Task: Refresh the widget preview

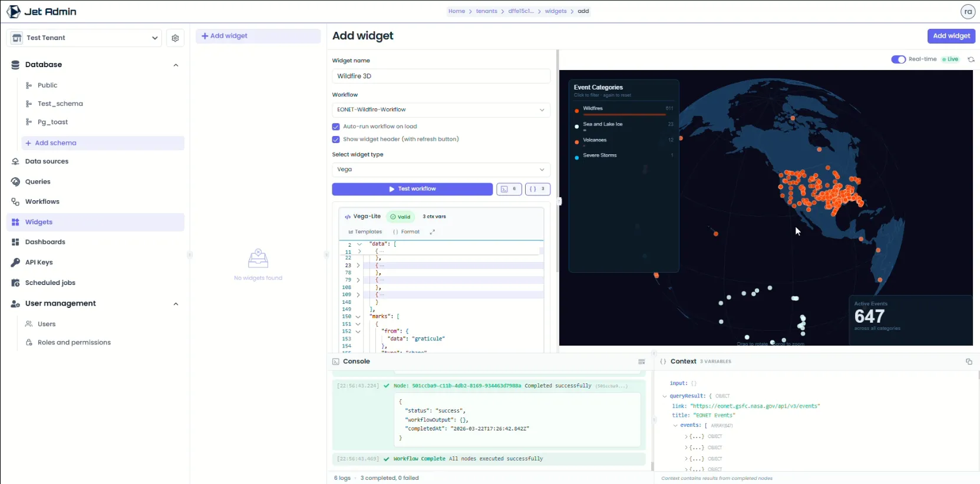Action: click(x=971, y=59)
